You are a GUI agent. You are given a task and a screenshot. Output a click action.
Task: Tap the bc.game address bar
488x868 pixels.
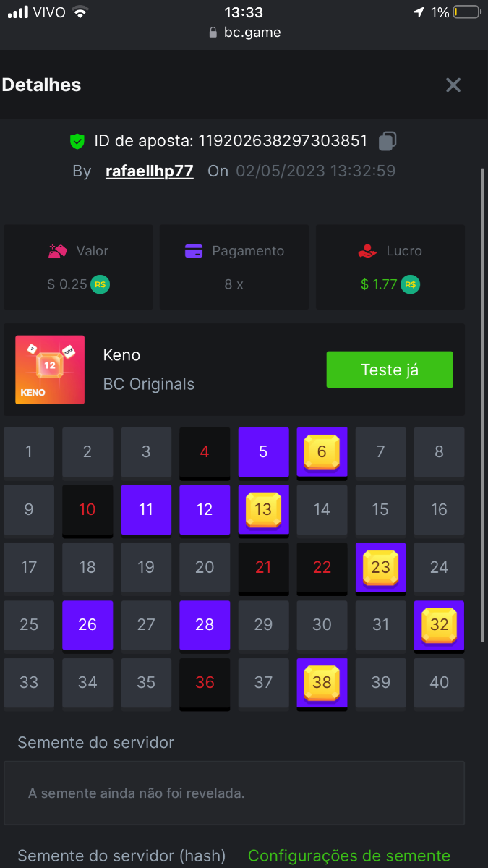click(244, 33)
